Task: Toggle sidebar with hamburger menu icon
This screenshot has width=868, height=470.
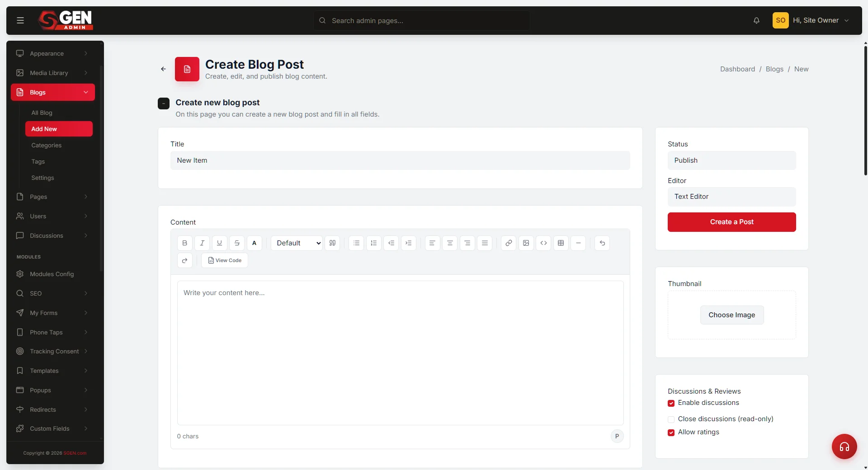Action: point(20,20)
